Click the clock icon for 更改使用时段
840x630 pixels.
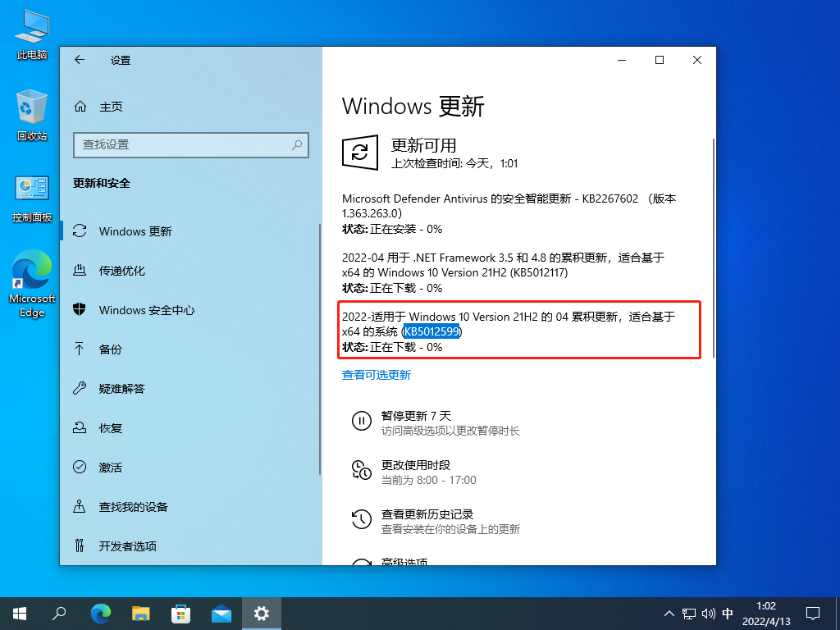pyautogui.click(x=362, y=470)
